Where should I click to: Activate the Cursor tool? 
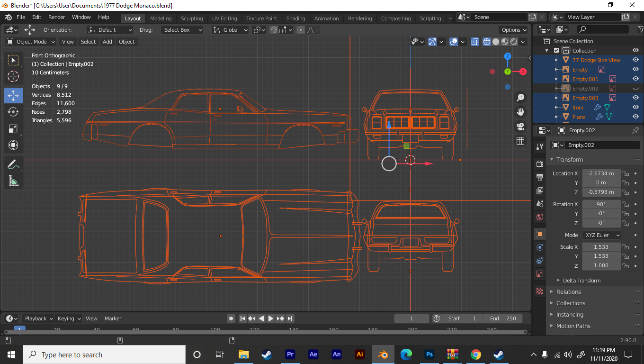(13, 76)
